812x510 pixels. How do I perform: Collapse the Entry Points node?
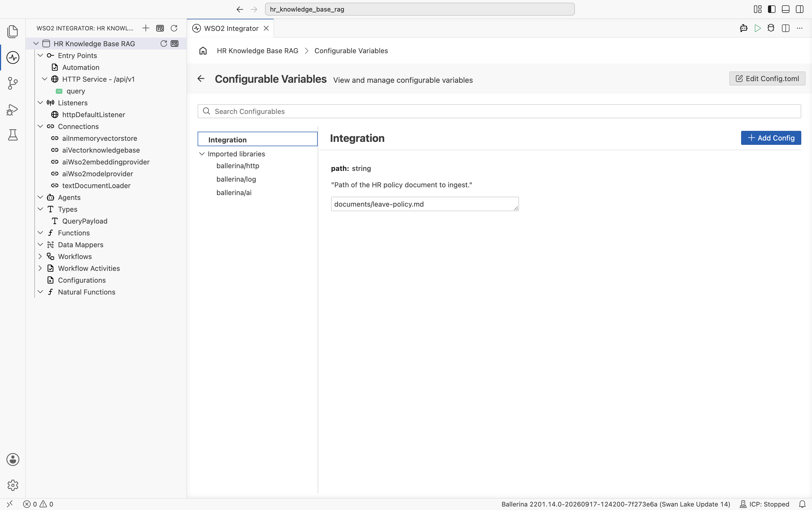tap(40, 55)
